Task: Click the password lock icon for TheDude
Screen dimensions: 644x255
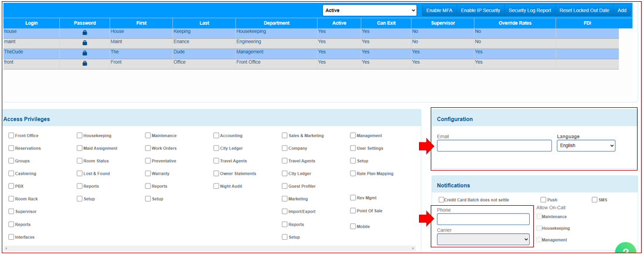Action: 84,53
